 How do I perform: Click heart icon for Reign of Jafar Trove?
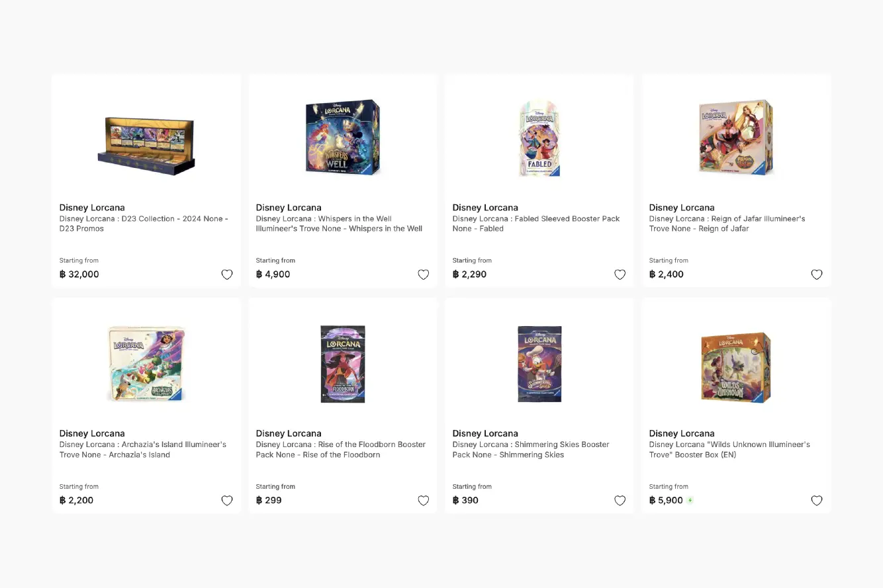(x=817, y=274)
